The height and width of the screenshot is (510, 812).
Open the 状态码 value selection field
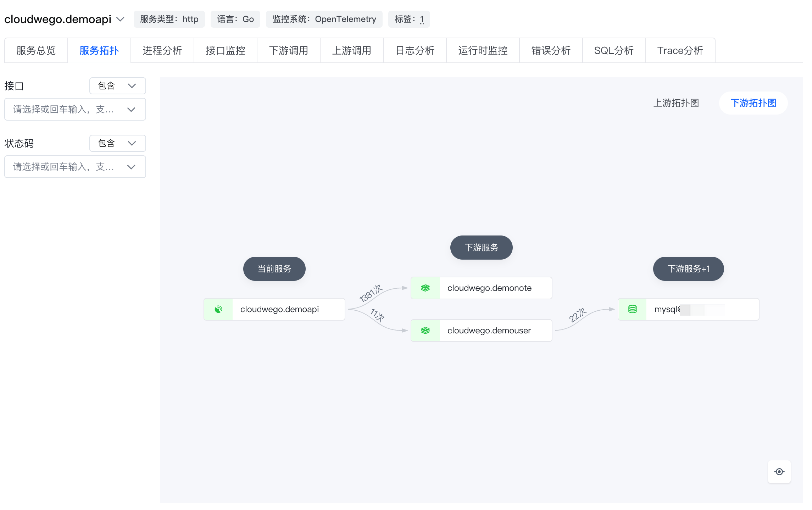[x=75, y=167]
